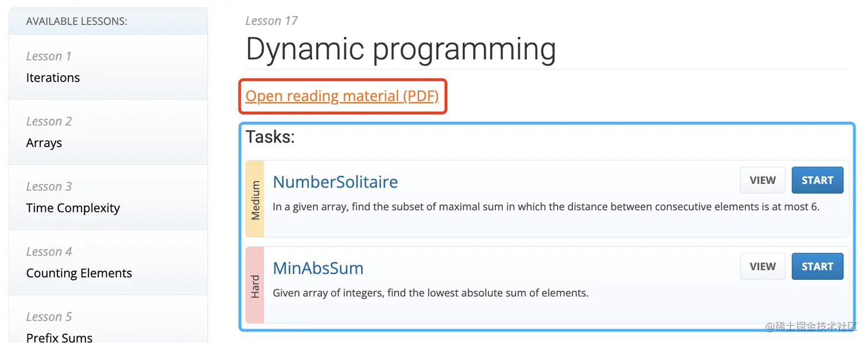Go to Lesson 3 Time Complexity
This screenshot has width=868, height=343.
(108, 197)
